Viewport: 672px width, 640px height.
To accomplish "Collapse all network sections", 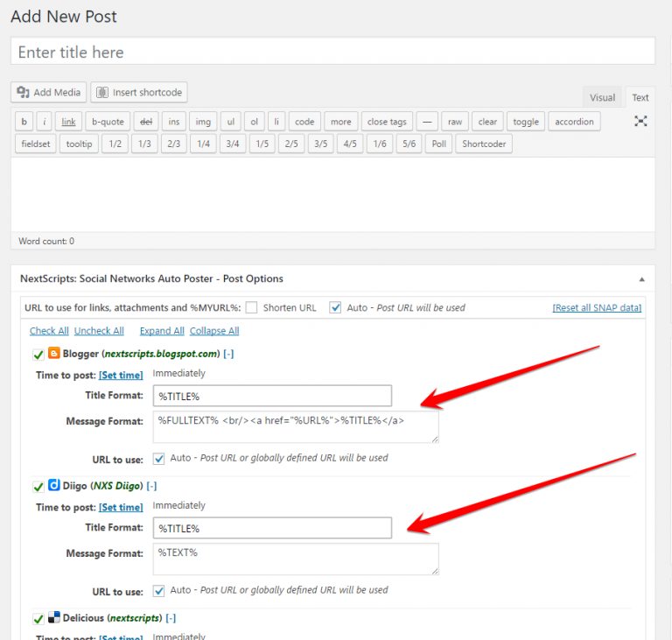I will pyautogui.click(x=214, y=331).
